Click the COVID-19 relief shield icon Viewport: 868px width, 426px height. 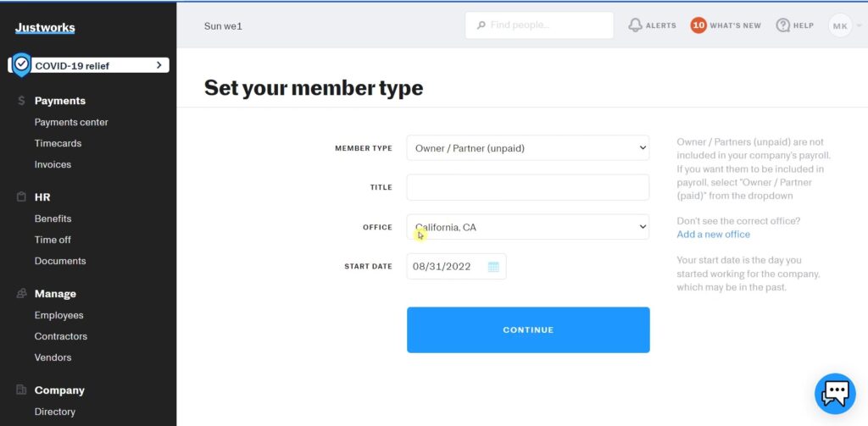click(21, 64)
